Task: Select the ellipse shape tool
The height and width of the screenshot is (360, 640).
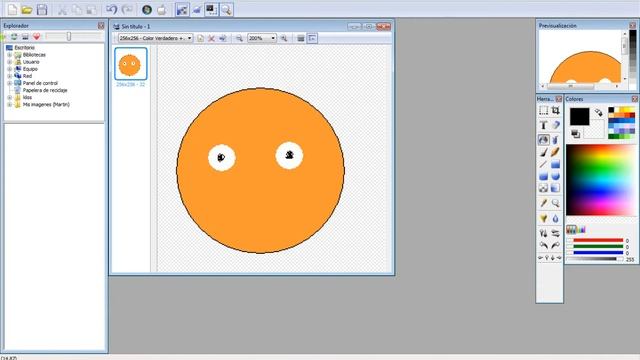Action: 556,176
